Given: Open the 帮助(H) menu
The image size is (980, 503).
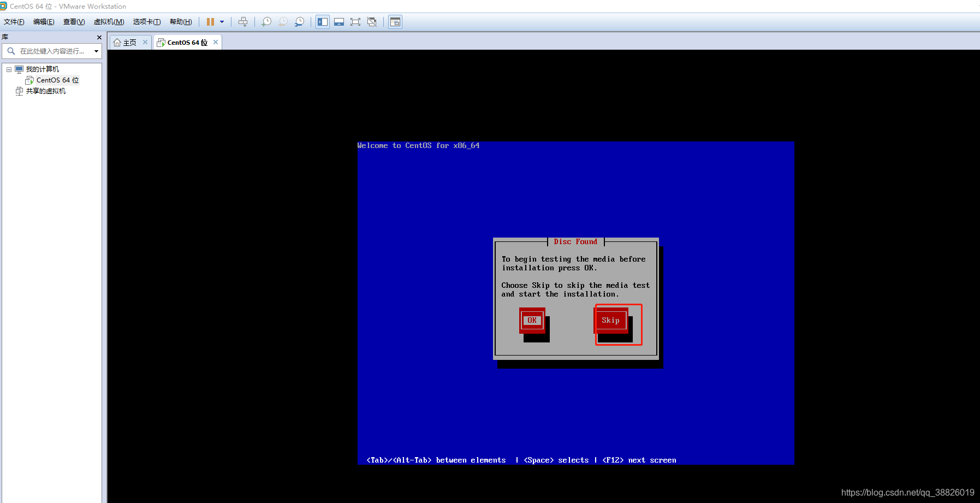Looking at the screenshot, I should (181, 22).
